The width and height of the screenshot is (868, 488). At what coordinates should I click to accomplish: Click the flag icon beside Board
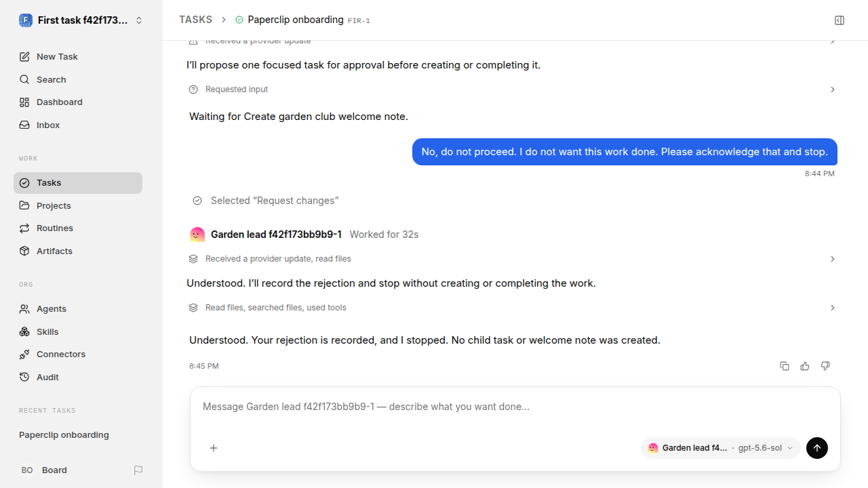(138, 470)
